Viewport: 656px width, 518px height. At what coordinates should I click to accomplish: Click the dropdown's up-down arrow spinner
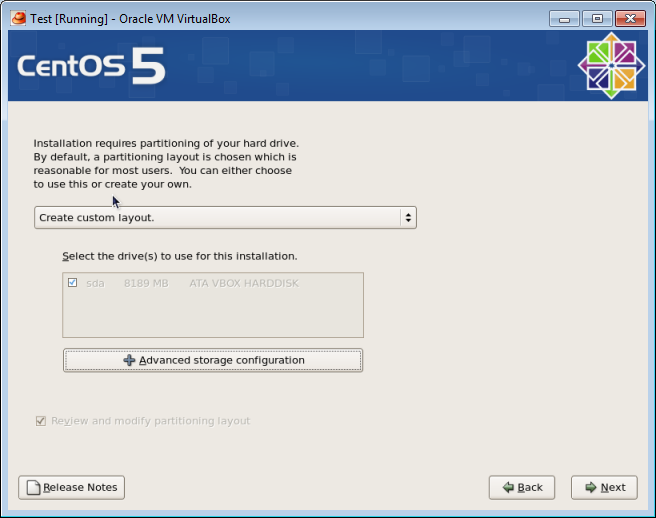[x=408, y=218]
